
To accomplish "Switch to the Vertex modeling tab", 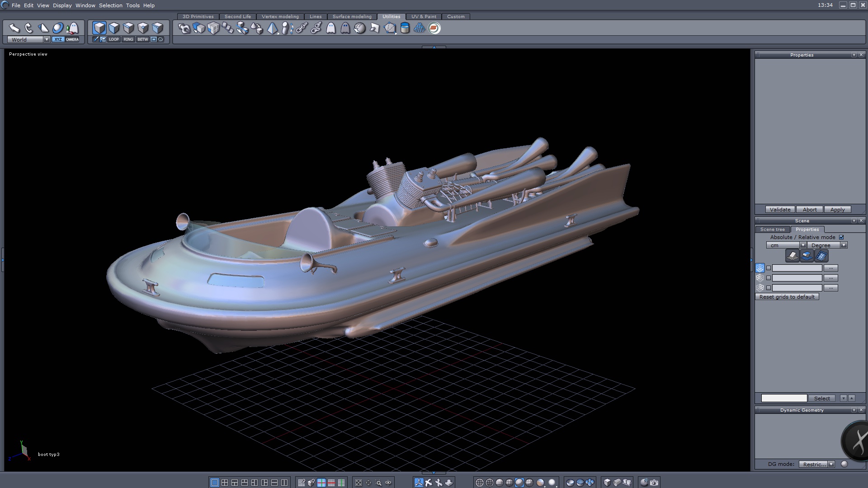I will pos(280,16).
